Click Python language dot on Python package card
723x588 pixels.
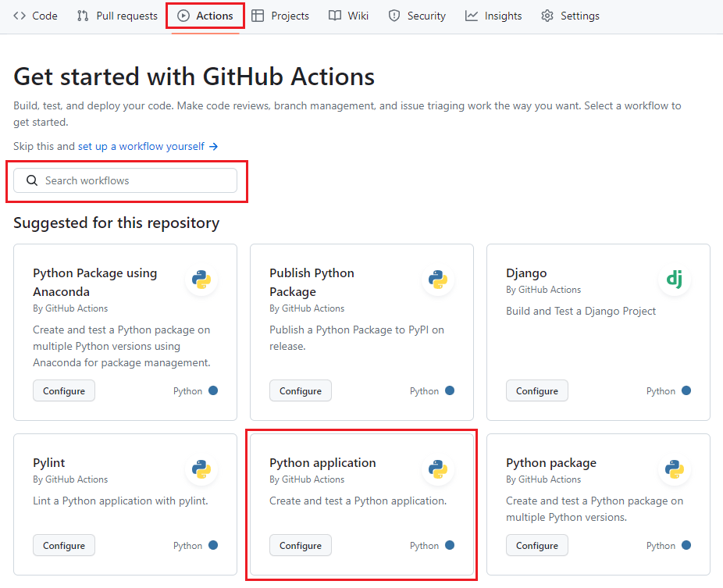pos(686,545)
